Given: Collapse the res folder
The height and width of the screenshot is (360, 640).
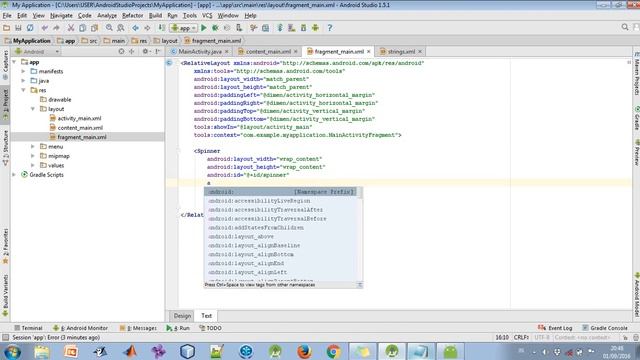Looking at the screenshot, I should pos(24,90).
